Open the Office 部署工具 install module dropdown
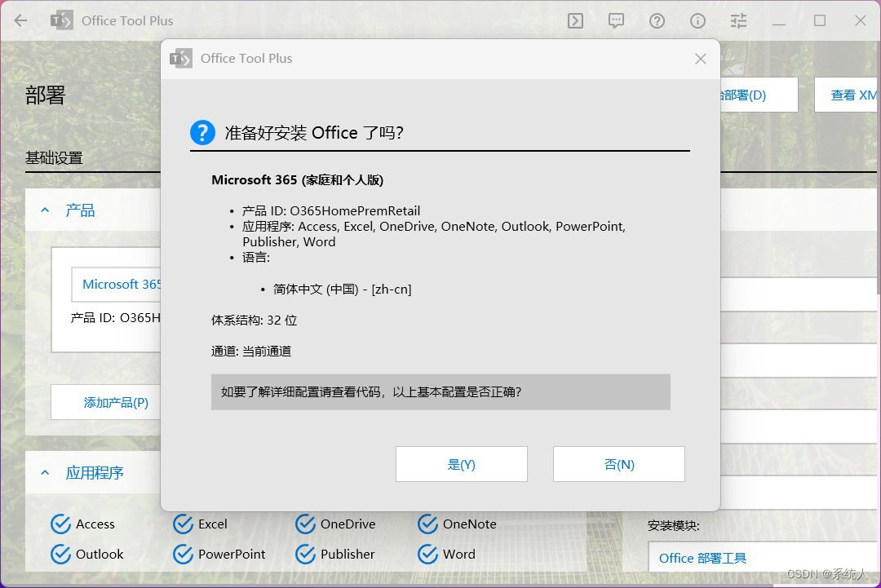 click(x=764, y=558)
